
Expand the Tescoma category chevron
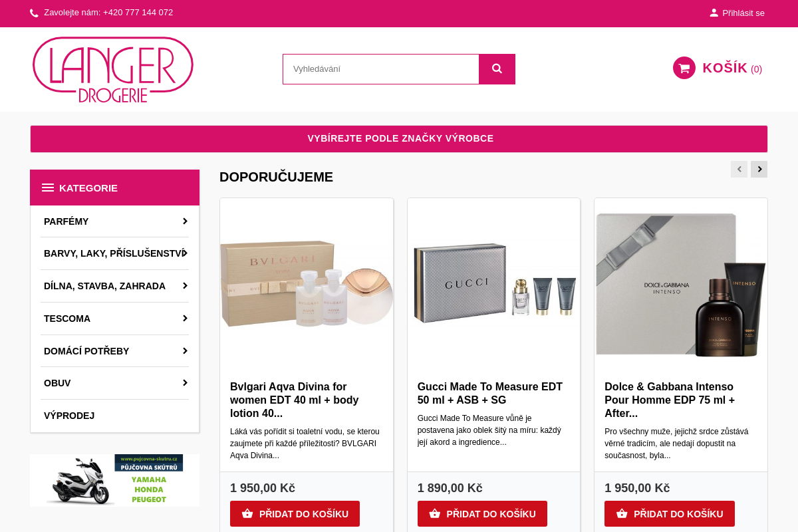[185, 319]
